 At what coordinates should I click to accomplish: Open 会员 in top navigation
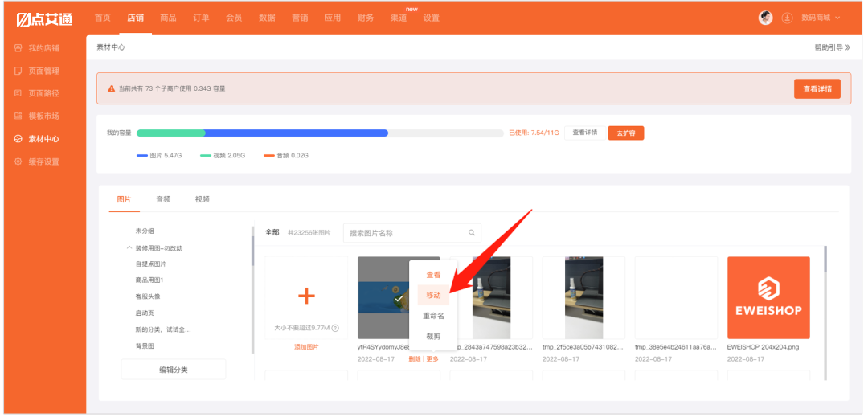coord(234,18)
